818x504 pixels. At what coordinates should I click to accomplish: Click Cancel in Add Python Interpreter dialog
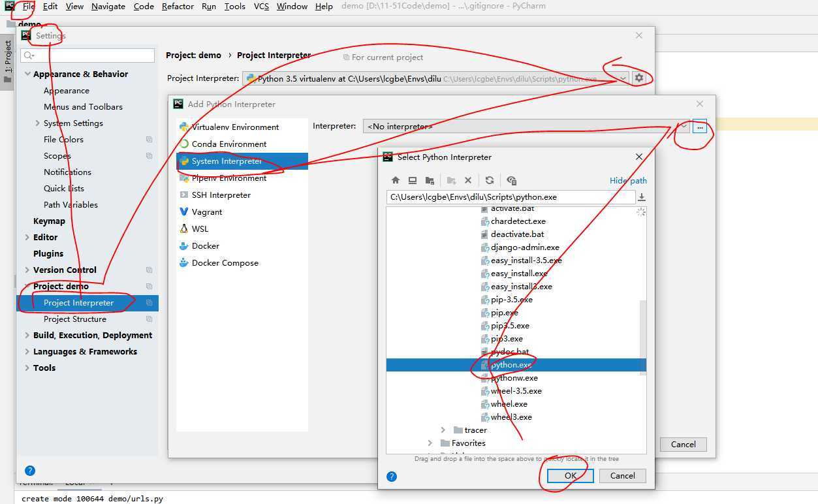pyautogui.click(x=683, y=445)
